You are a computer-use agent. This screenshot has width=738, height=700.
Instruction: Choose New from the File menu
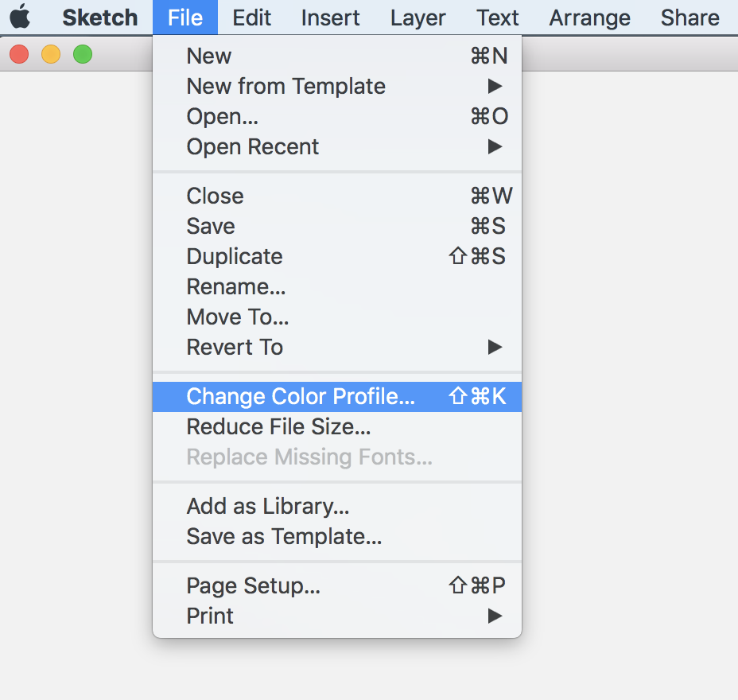pyautogui.click(x=337, y=56)
